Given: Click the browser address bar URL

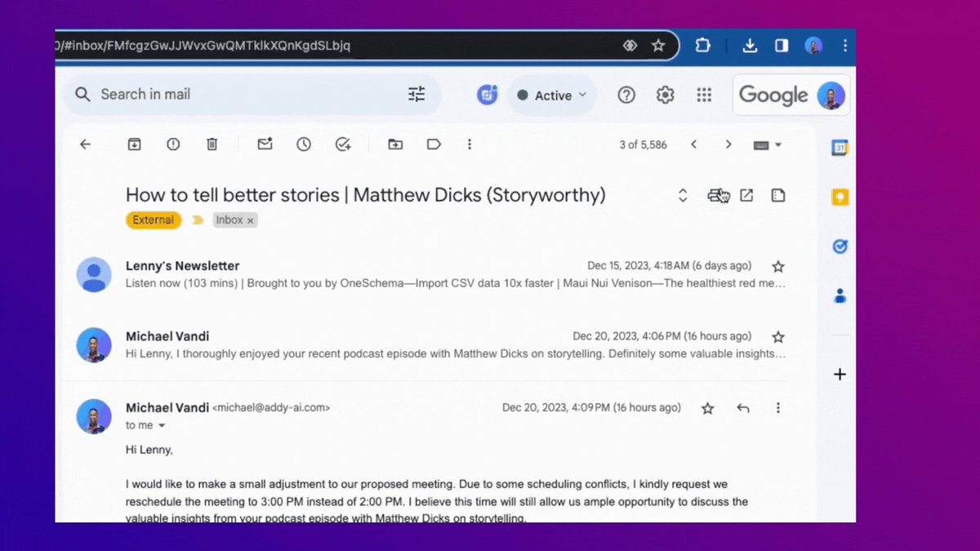Looking at the screenshot, I should pyautogui.click(x=203, y=46).
